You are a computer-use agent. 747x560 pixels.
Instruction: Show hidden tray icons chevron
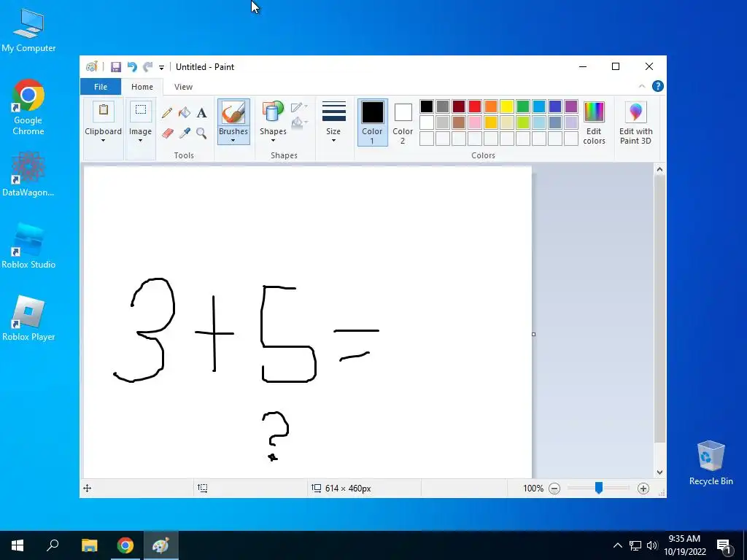(617, 545)
